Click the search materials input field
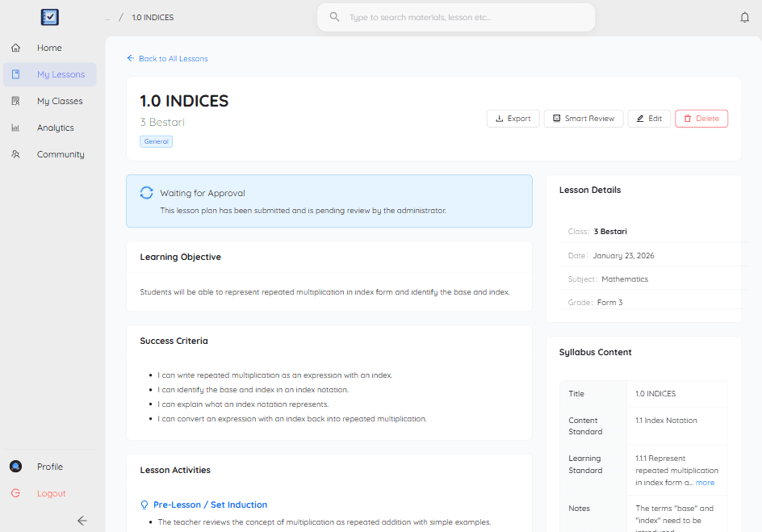Image resolution: width=762 pixels, height=532 pixels. (455, 16)
